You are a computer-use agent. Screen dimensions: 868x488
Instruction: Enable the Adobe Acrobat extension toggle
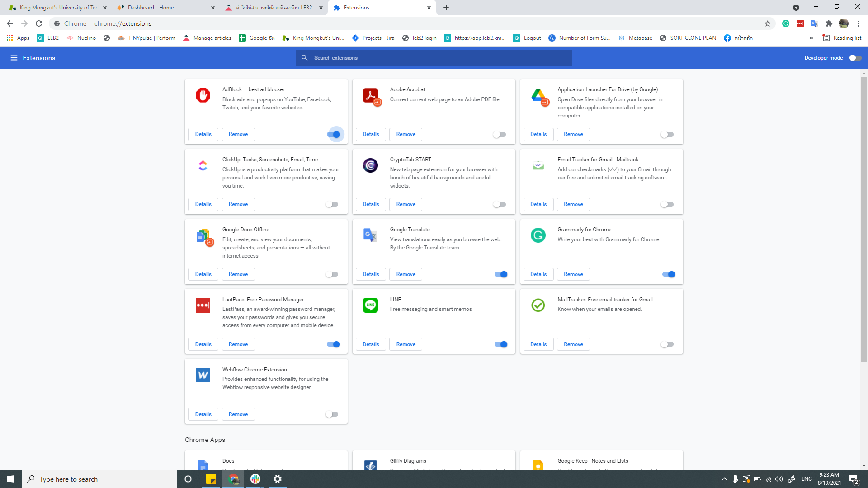[x=500, y=134]
